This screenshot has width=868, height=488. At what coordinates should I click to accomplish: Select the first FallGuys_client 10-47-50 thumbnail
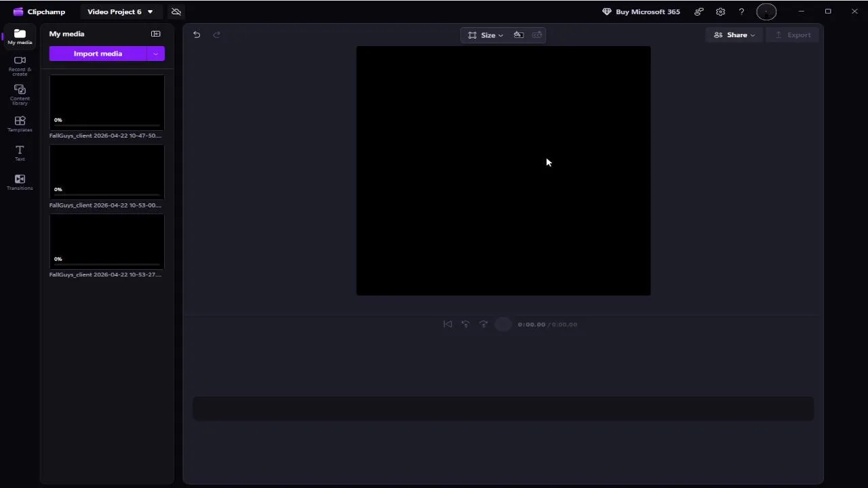pos(106,102)
